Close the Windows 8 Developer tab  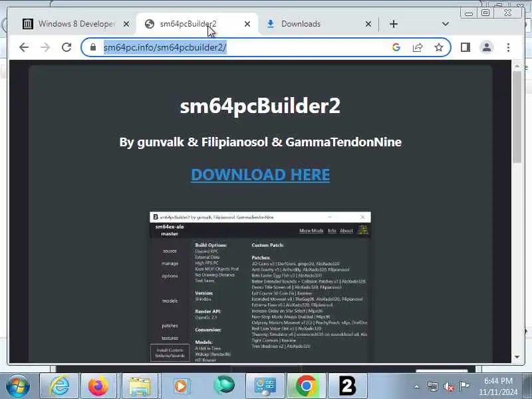(126, 24)
